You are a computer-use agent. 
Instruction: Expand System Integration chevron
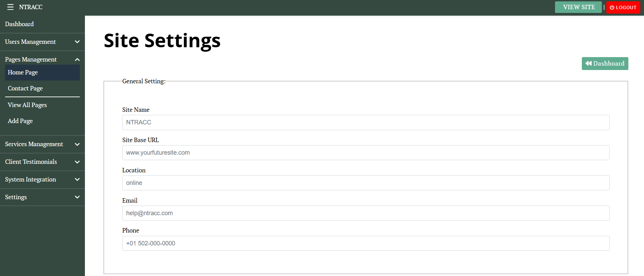(77, 180)
